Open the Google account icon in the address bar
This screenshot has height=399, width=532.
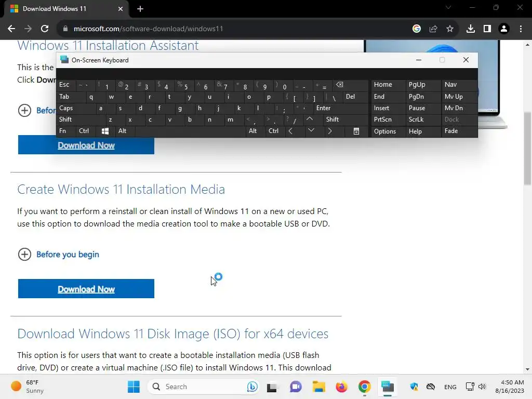click(x=417, y=29)
